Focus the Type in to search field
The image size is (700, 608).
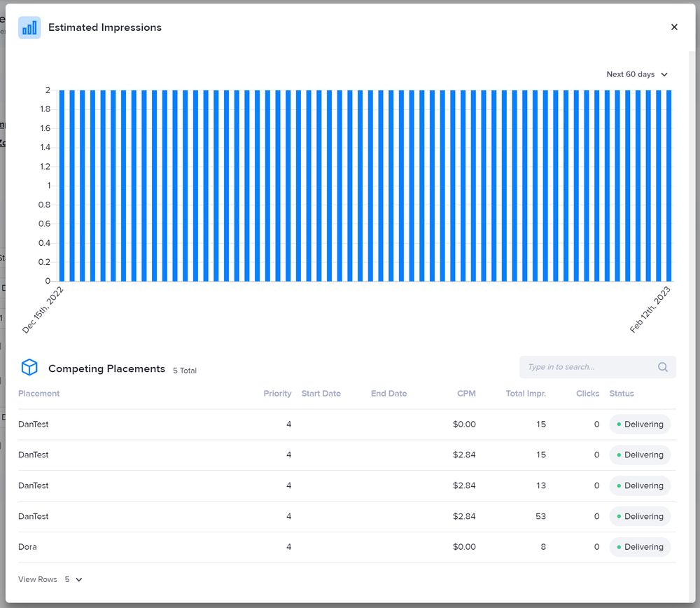597,367
